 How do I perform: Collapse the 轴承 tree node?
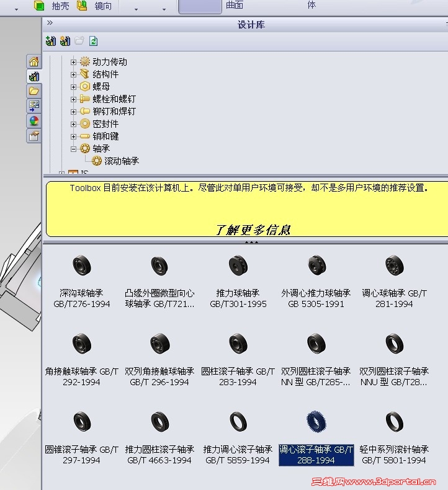click(73, 149)
